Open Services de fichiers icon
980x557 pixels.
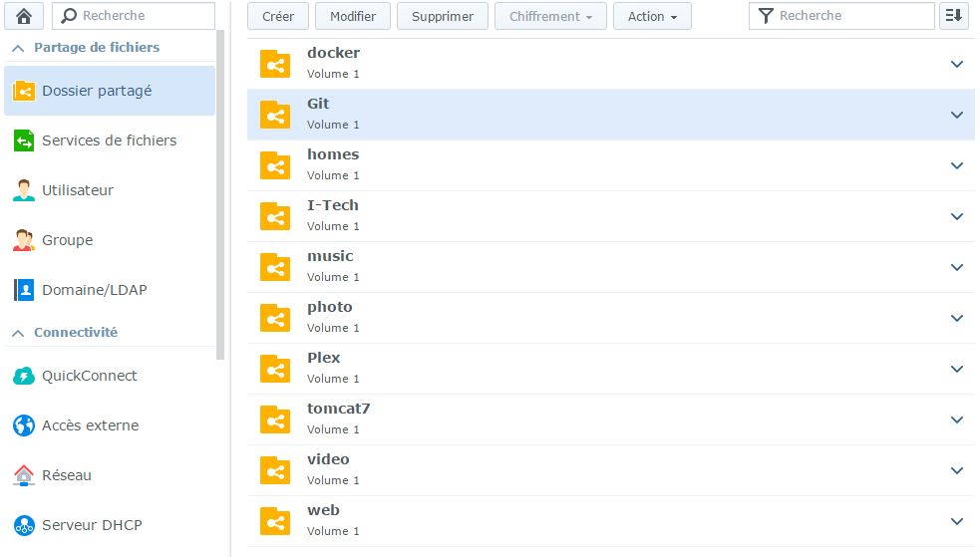pyautogui.click(x=24, y=140)
